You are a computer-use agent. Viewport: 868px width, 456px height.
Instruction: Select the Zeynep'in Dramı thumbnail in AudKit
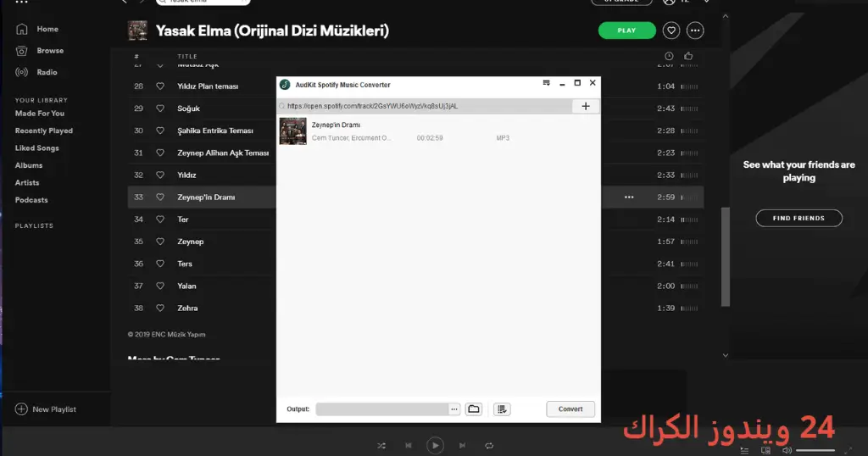[x=292, y=131]
